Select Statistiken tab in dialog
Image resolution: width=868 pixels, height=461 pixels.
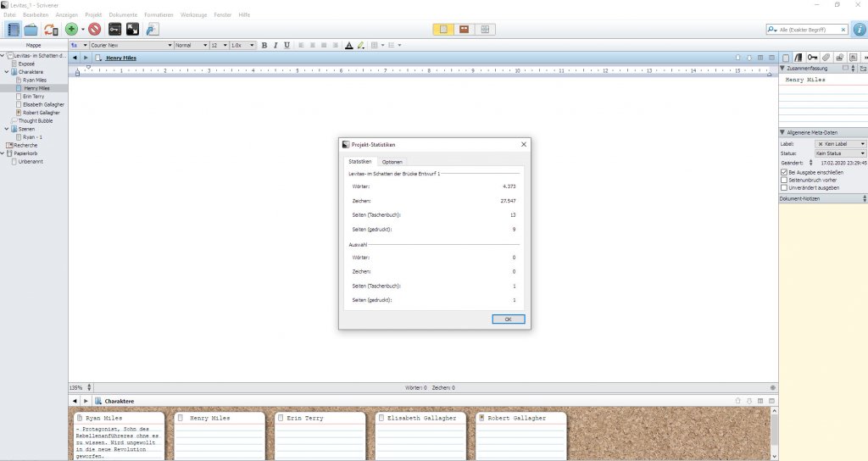coord(359,162)
